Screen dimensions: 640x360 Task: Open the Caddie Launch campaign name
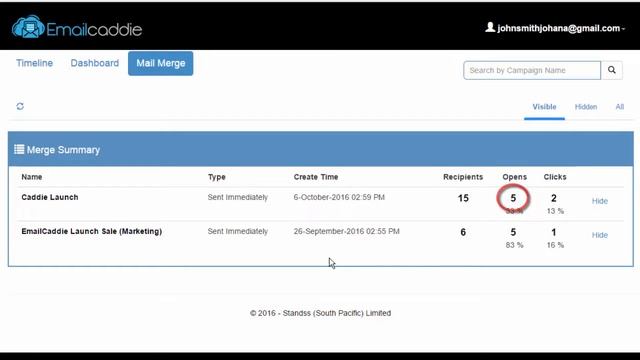tap(50, 197)
